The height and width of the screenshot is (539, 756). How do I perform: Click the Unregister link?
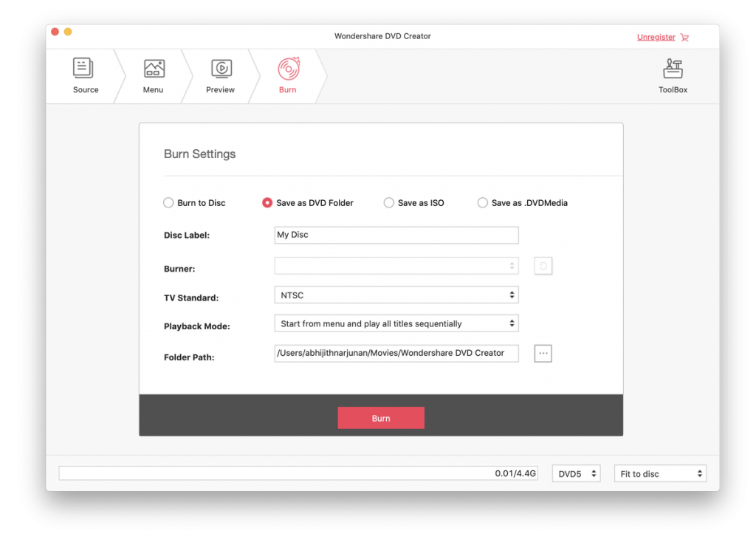point(656,37)
